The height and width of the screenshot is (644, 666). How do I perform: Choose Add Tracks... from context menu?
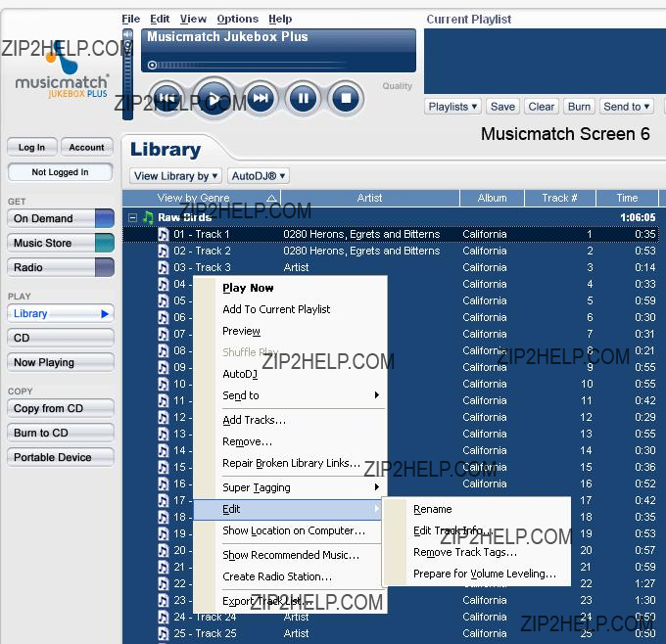(290, 420)
